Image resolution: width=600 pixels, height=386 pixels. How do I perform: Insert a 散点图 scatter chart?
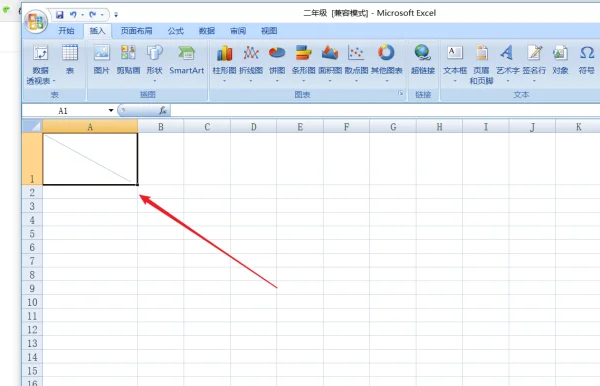coord(356,63)
